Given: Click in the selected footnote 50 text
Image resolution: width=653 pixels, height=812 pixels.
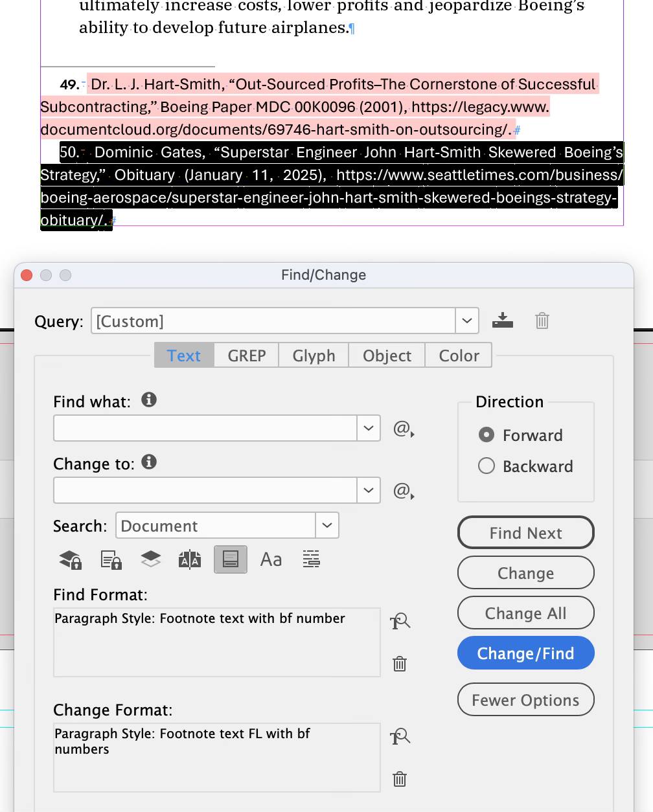Looking at the screenshot, I should click(332, 186).
